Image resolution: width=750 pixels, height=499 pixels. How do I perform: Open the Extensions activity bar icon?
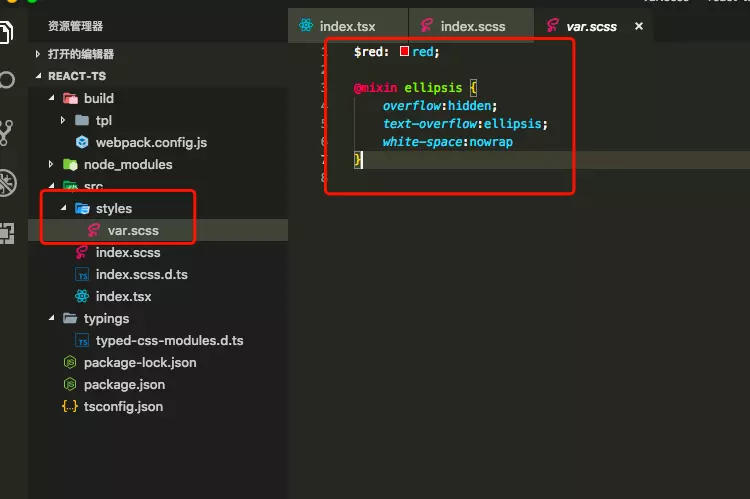coord(7,233)
